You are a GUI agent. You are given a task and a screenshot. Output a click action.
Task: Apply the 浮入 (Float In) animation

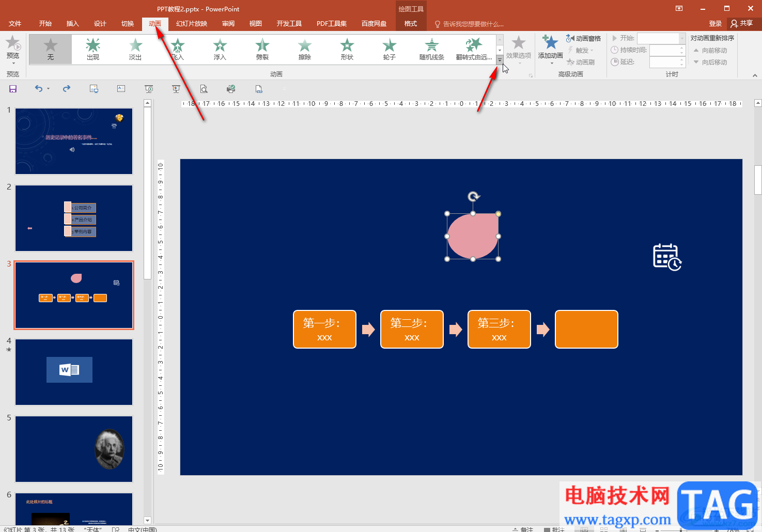point(220,50)
